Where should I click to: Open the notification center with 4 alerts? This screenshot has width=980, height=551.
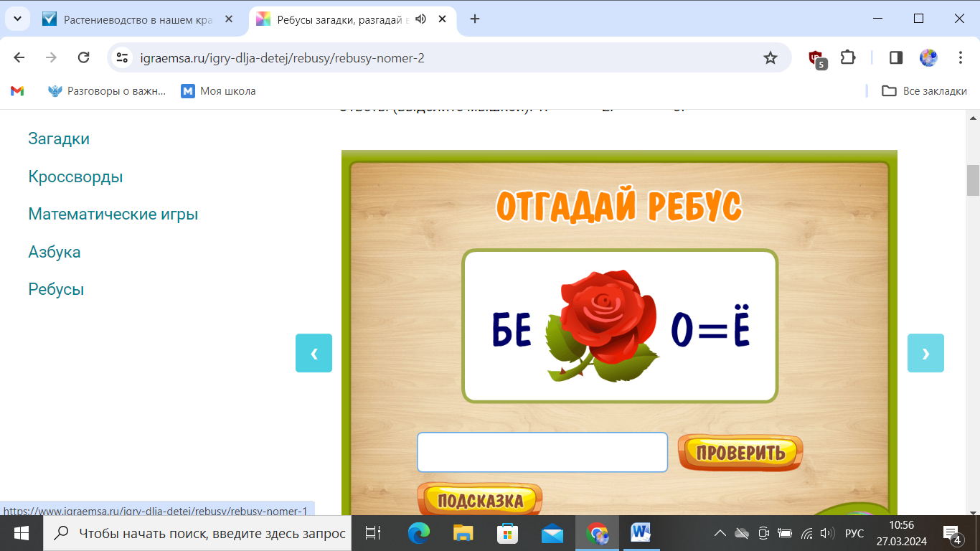point(952,533)
